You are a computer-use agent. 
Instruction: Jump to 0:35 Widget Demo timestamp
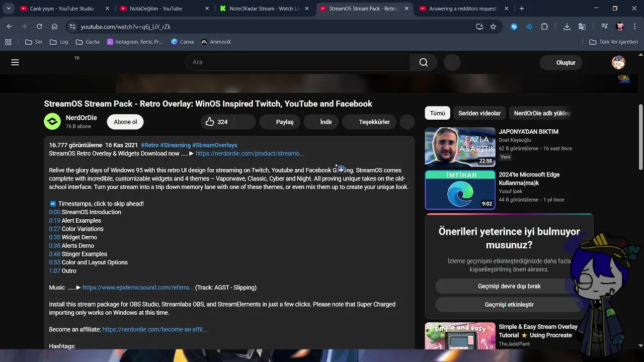[54, 237]
